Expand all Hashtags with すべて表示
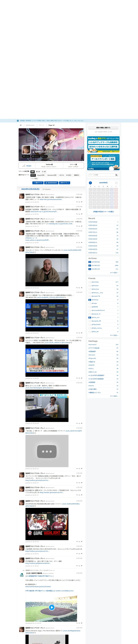The image size is (138, 644). coord(114,396)
